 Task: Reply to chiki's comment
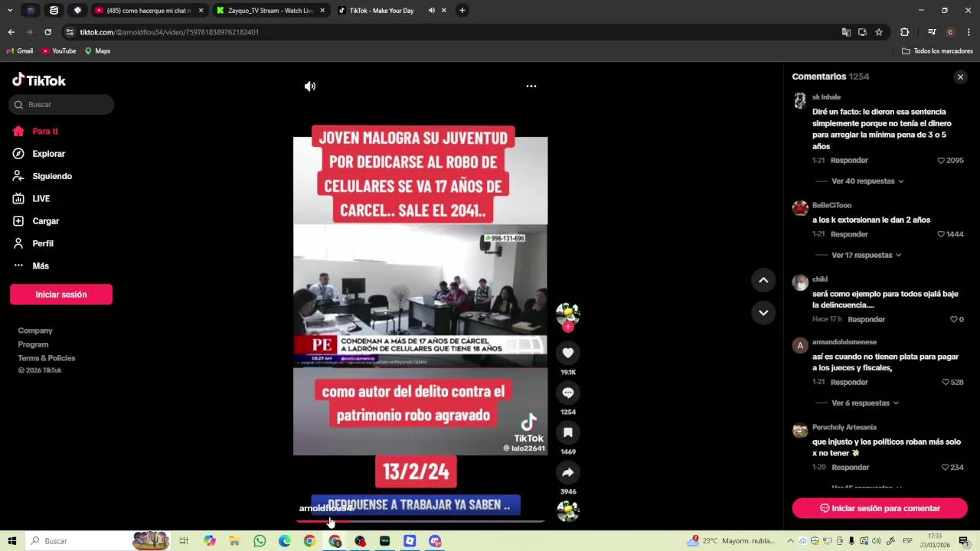pos(867,319)
